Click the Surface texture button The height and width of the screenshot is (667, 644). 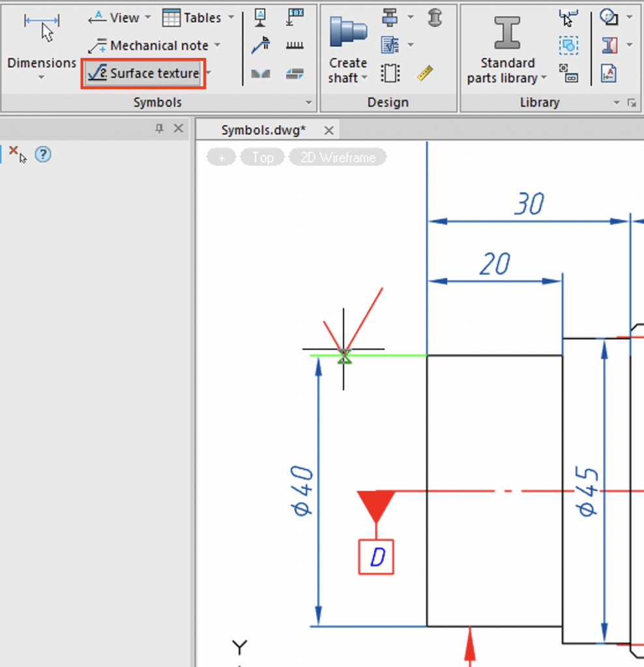pos(144,74)
